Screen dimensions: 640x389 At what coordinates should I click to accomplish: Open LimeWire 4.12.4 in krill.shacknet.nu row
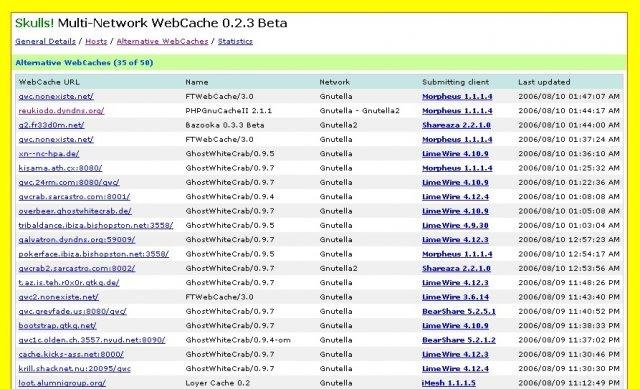(455, 369)
